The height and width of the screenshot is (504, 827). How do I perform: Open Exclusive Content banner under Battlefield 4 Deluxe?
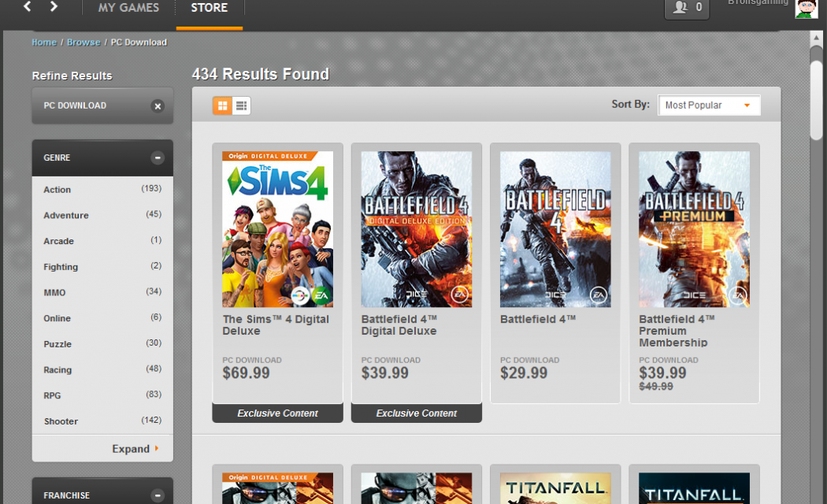tap(416, 413)
